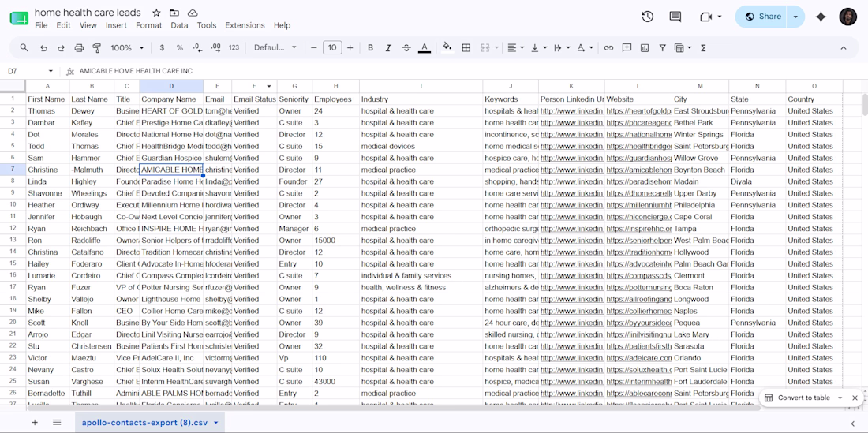Click the Share button
The height and width of the screenshot is (433, 868).
click(762, 17)
